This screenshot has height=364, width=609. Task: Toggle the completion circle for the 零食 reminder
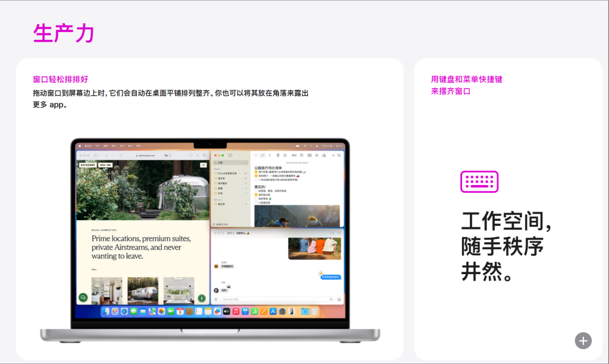coord(256,199)
